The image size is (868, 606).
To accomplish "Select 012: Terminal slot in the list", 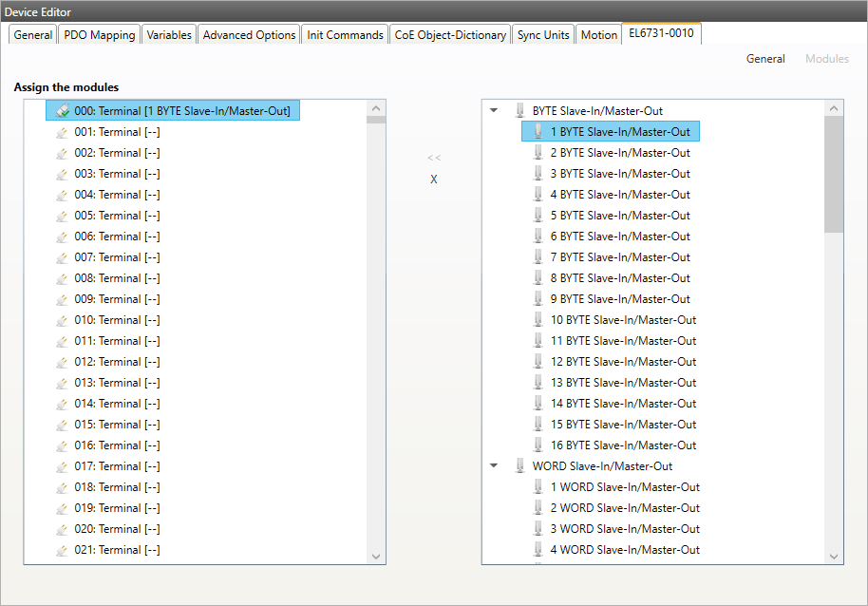I will coord(117,362).
